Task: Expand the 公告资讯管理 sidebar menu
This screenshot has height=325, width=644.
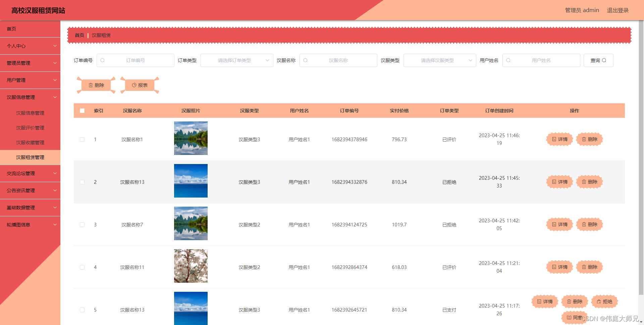Action: (30, 191)
